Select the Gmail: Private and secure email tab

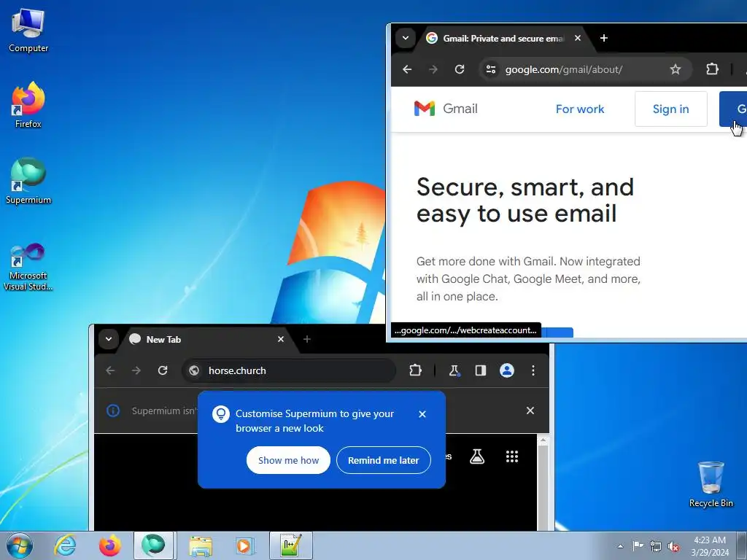503,38
